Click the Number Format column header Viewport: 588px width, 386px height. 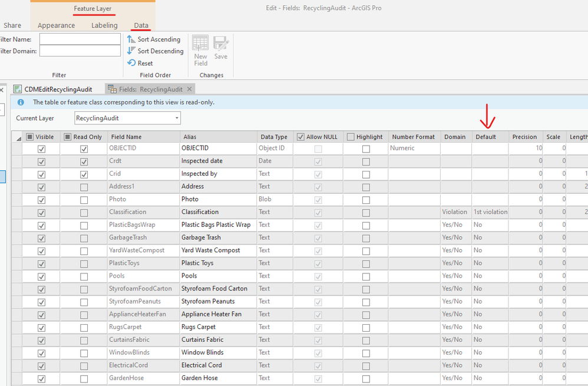[x=414, y=137]
